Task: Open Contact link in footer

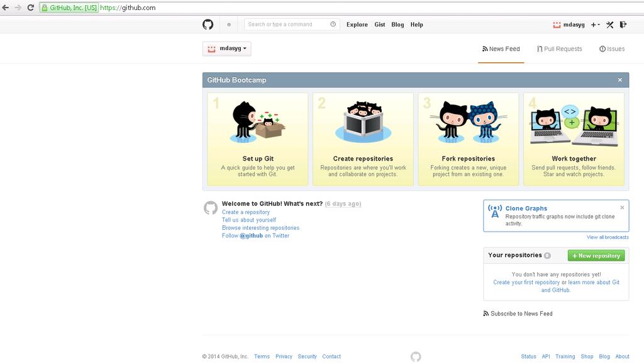Action: (x=331, y=356)
